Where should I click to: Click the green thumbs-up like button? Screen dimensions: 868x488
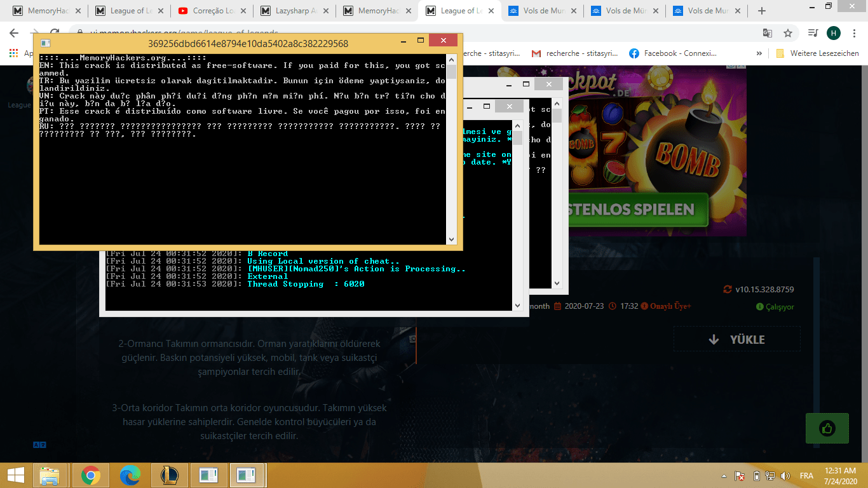(x=827, y=428)
